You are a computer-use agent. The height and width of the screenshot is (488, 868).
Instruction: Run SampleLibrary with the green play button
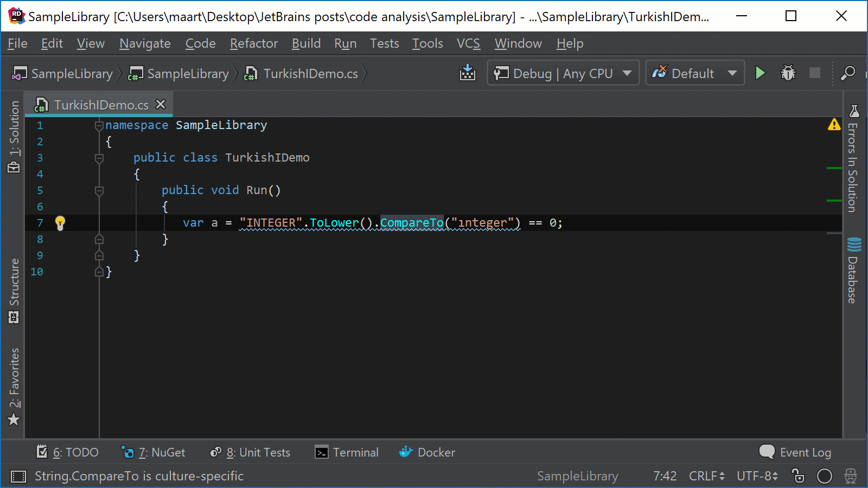pos(760,73)
